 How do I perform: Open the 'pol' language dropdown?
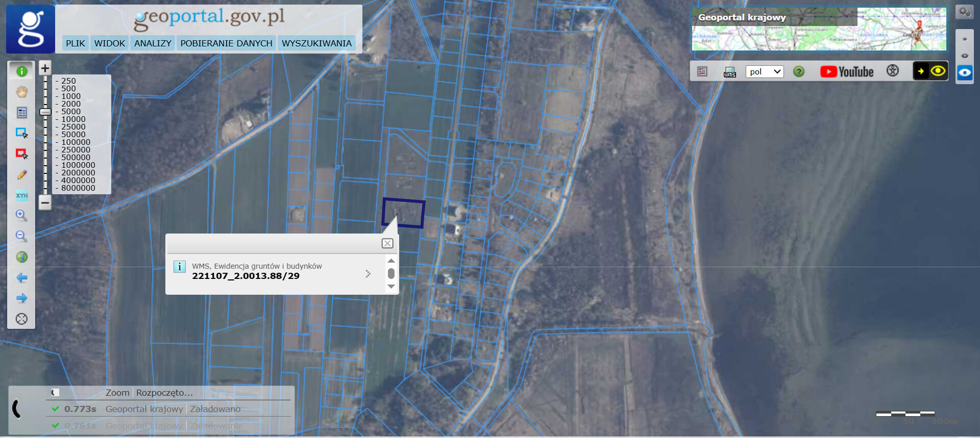point(764,72)
